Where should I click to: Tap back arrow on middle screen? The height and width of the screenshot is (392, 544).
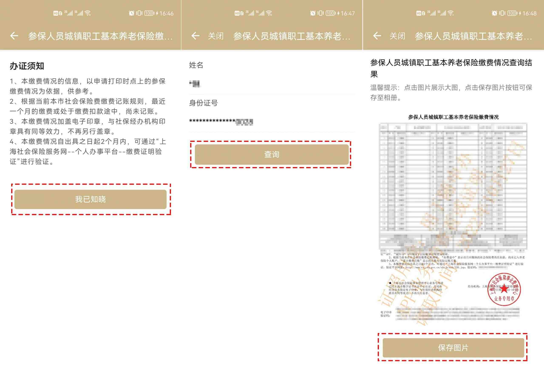pyautogui.click(x=195, y=36)
